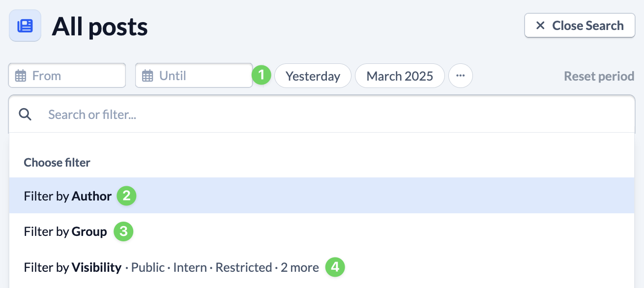Expand the 2 more visibility options
This screenshot has height=288, width=644.
(x=299, y=267)
